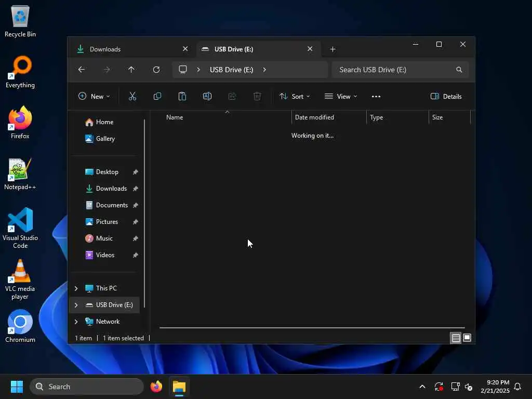532x399 pixels.
Task: Click the PC monitor icon in address bar
Action: [x=183, y=69]
